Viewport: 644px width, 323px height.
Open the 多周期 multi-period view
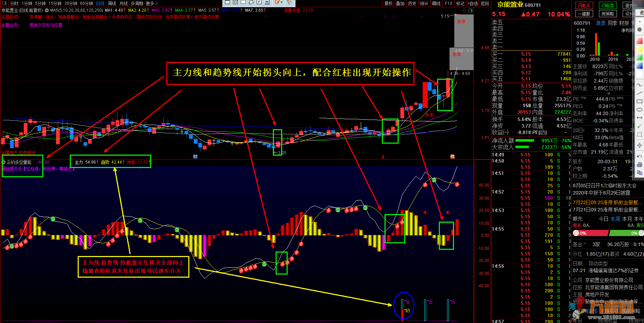tap(137, 3)
